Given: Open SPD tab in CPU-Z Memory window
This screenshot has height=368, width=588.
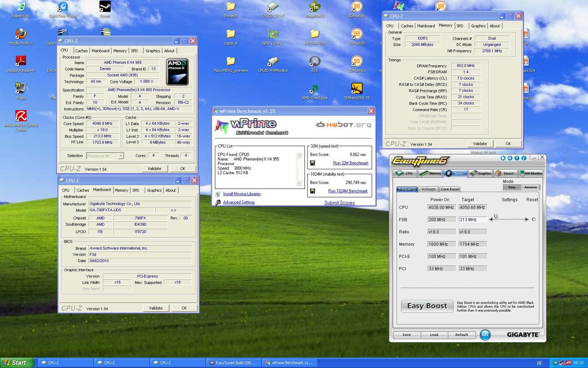Looking at the screenshot, I should point(460,26).
